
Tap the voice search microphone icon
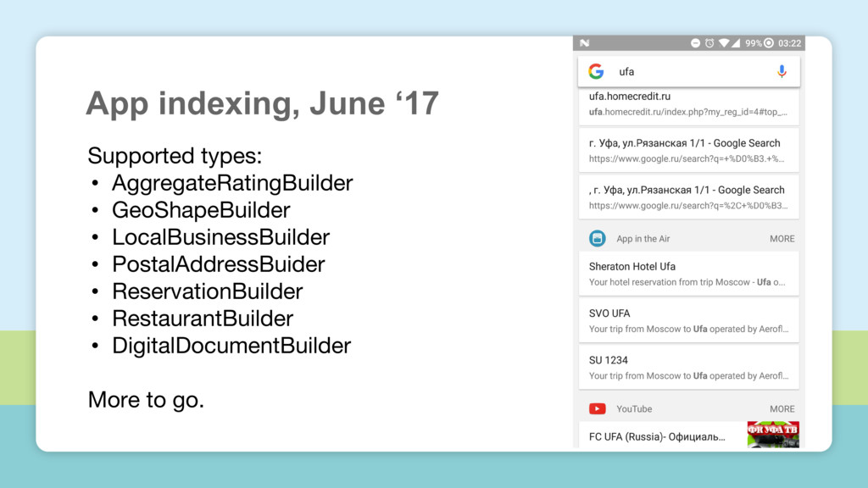click(781, 71)
